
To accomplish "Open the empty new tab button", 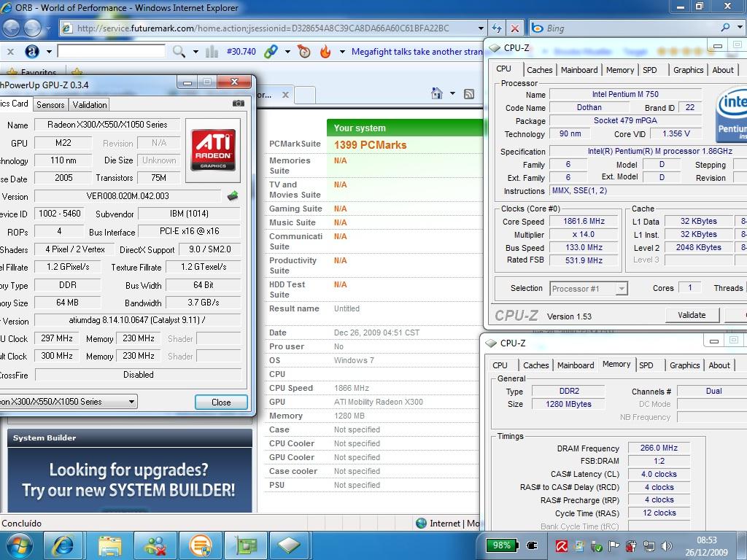I will 305,95.
